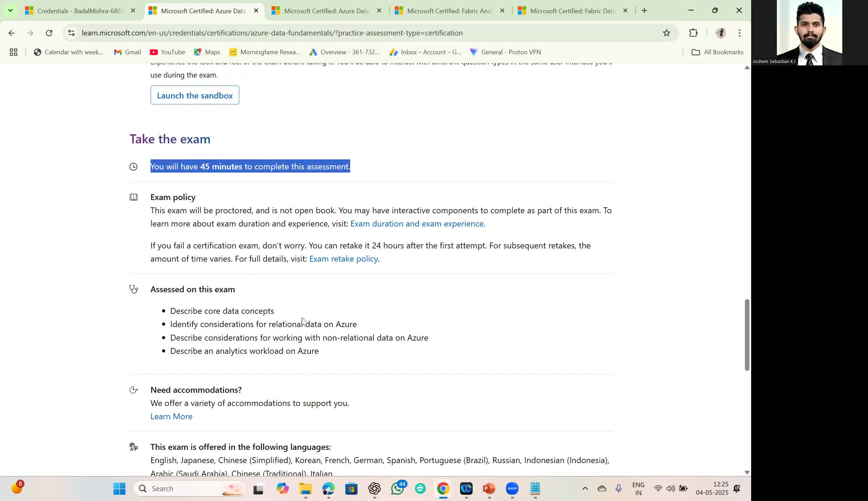868x501 pixels.
Task: Switch to third tab, Azure Data
Action: [320, 11]
